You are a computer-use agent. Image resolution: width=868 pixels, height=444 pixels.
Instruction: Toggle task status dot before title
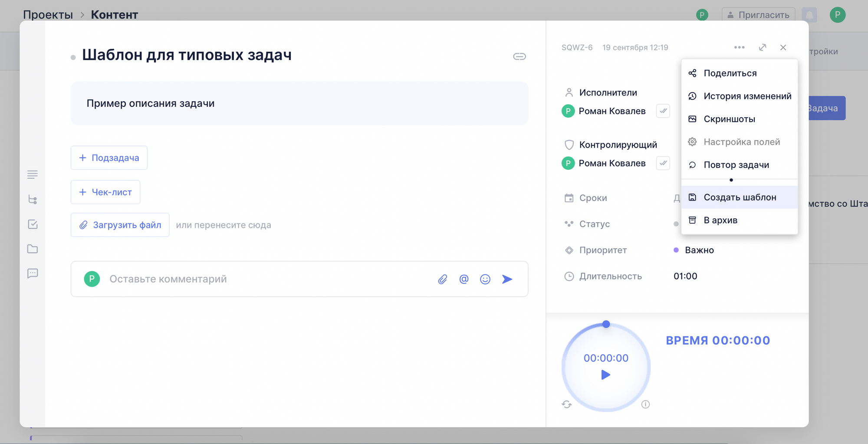tap(73, 57)
